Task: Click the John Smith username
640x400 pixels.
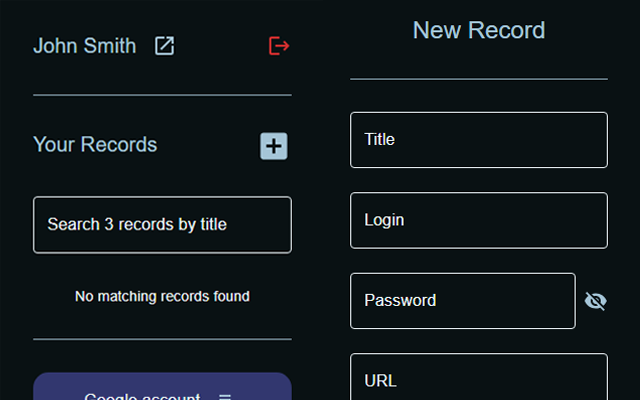Action: point(84,46)
